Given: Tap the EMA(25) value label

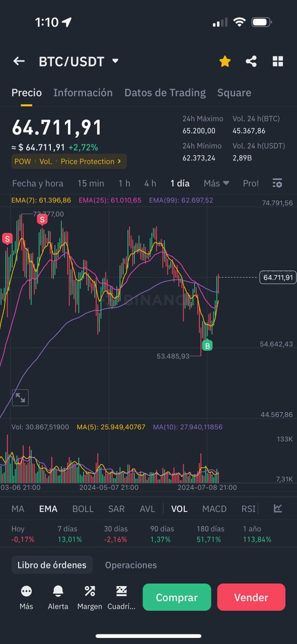Looking at the screenshot, I should pyautogui.click(x=110, y=200).
